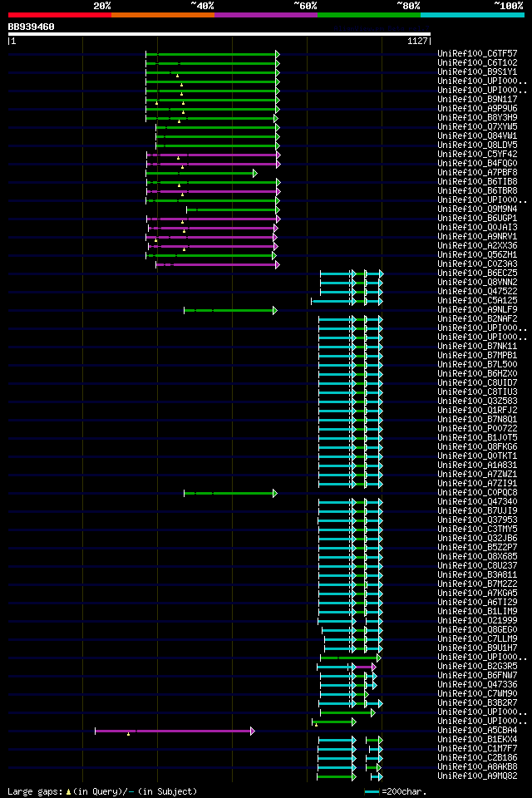
Task: Open hit UniRef100_B9N117
Action: (477, 99)
